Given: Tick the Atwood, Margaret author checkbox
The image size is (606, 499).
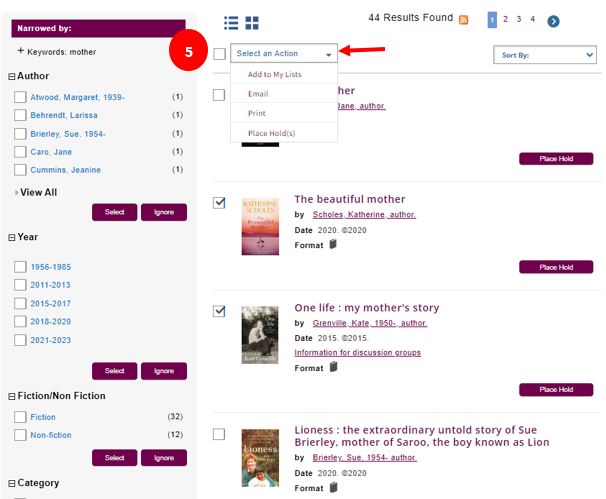Looking at the screenshot, I should [20, 97].
